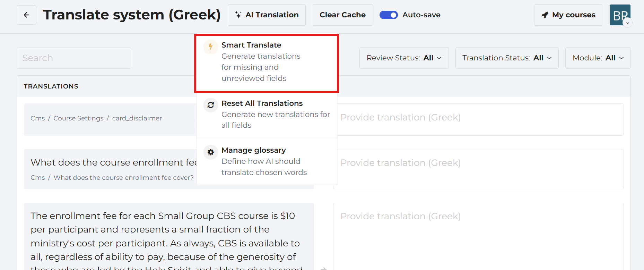Click the Smart Translate lightning bolt icon

[210, 47]
